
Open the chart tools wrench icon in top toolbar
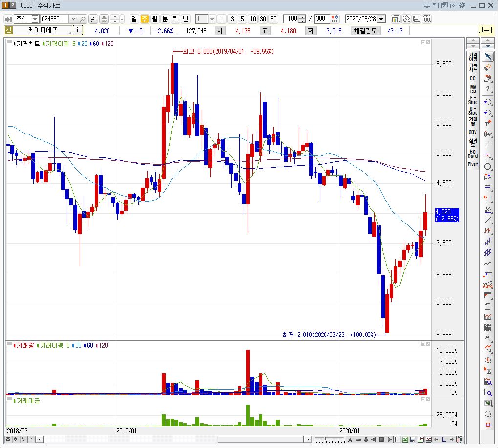coord(427,19)
